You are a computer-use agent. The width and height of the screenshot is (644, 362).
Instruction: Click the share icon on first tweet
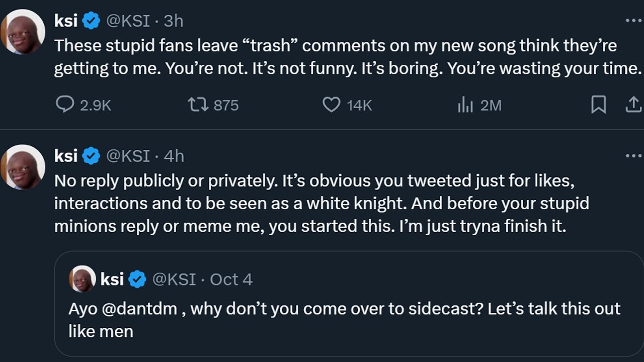point(633,105)
